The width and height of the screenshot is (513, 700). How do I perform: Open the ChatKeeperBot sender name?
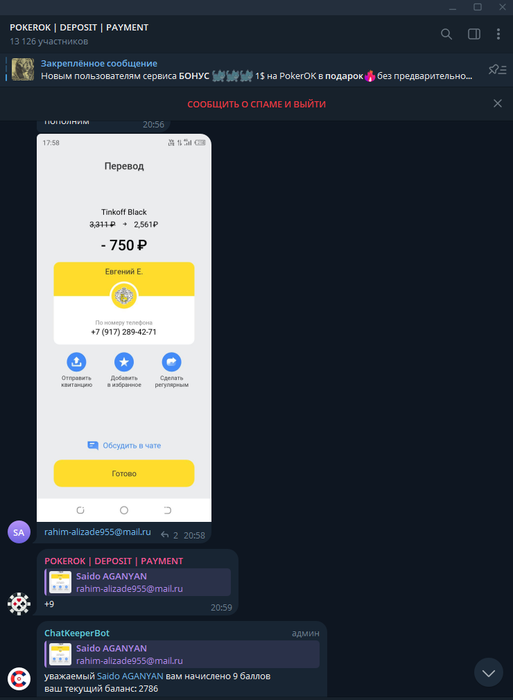click(77, 633)
